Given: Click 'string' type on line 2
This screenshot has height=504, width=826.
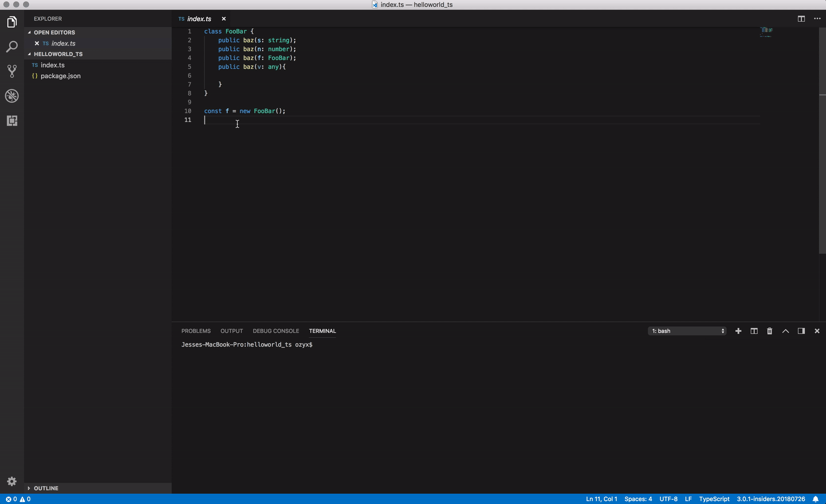Looking at the screenshot, I should click(x=279, y=40).
